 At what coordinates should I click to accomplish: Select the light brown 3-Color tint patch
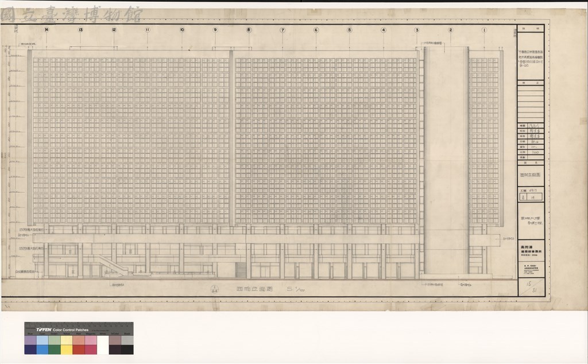pyautogui.click(x=115, y=340)
